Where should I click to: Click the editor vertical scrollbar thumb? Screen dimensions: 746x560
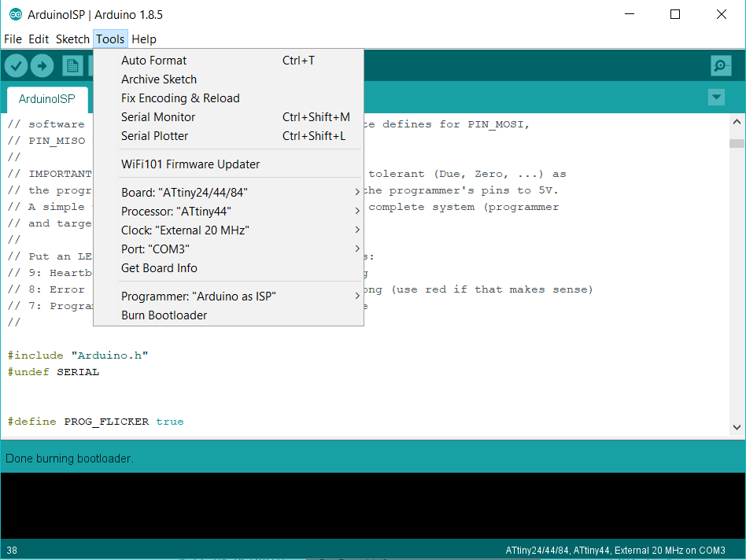click(737, 143)
